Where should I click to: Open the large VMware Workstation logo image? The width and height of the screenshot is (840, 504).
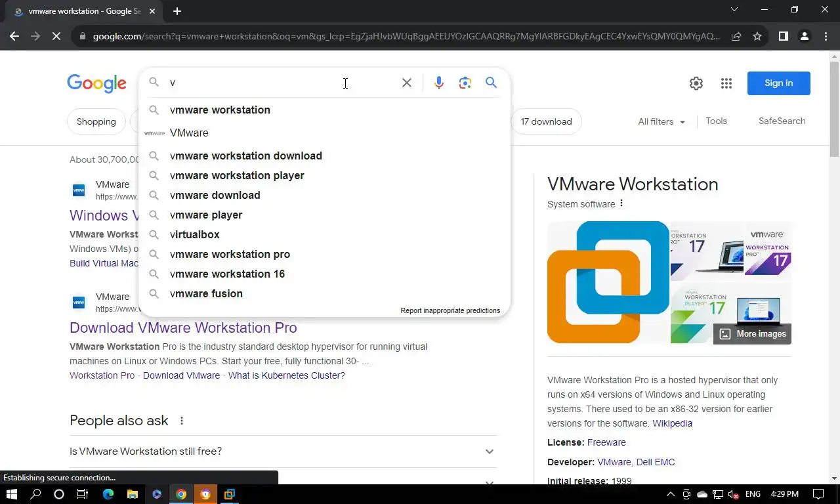pos(608,282)
